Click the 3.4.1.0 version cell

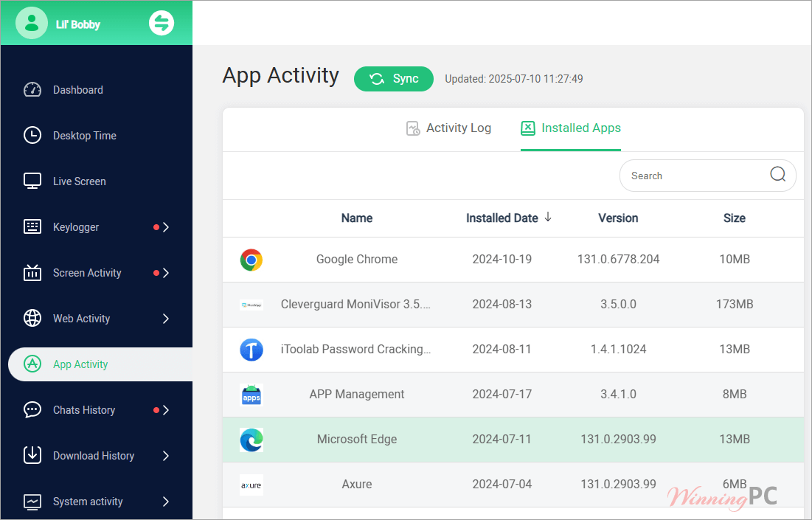[618, 394]
